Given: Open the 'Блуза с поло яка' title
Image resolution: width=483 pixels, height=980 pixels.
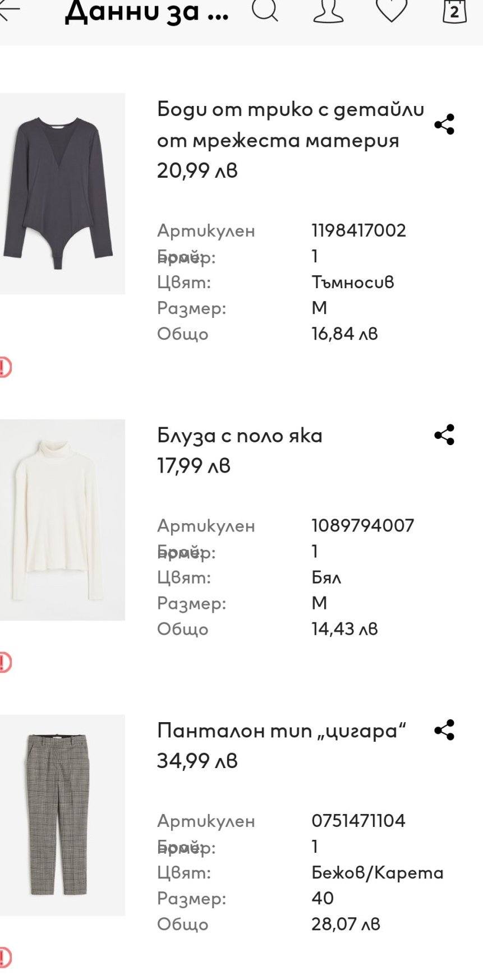Looking at the screenshot, I should (240, 436).
